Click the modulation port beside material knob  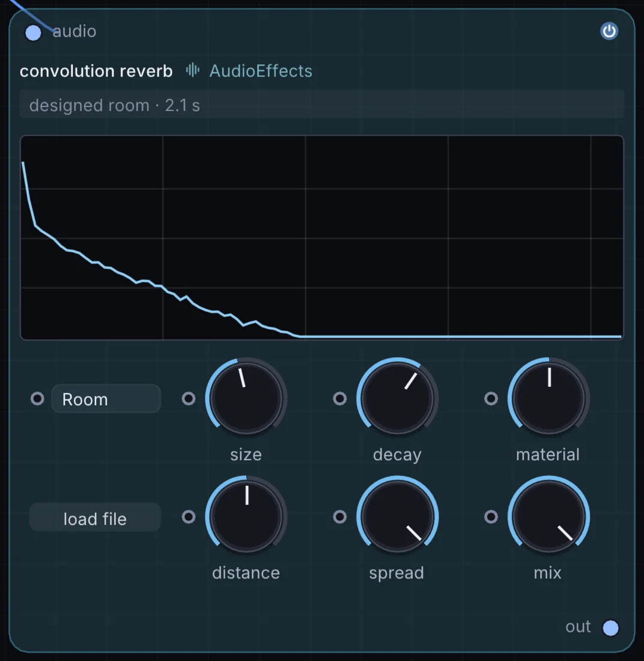tap(491, 399)
